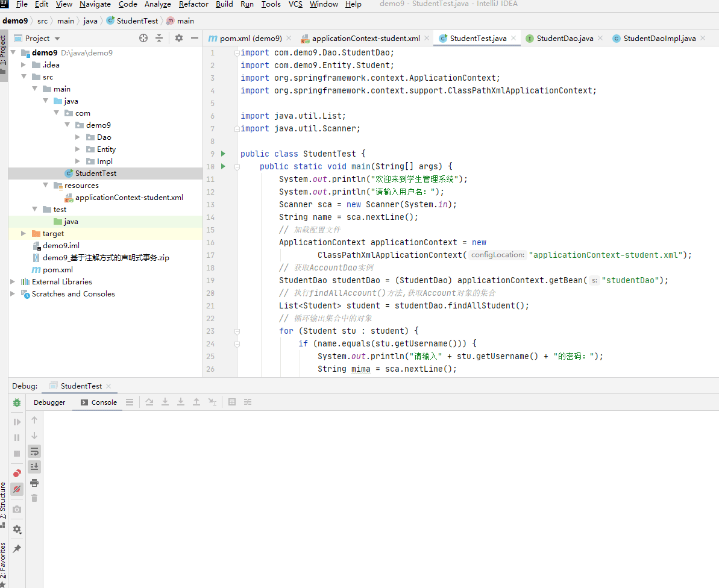Select pom.xml in the project tree
Screen dimensions: 719x588
point(57,270)
